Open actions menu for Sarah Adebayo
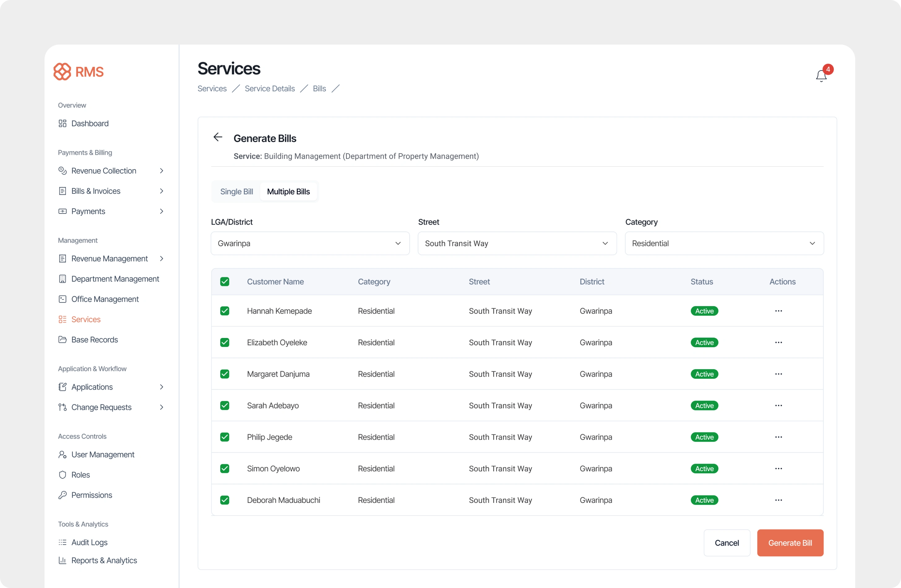 click(778, 405)
